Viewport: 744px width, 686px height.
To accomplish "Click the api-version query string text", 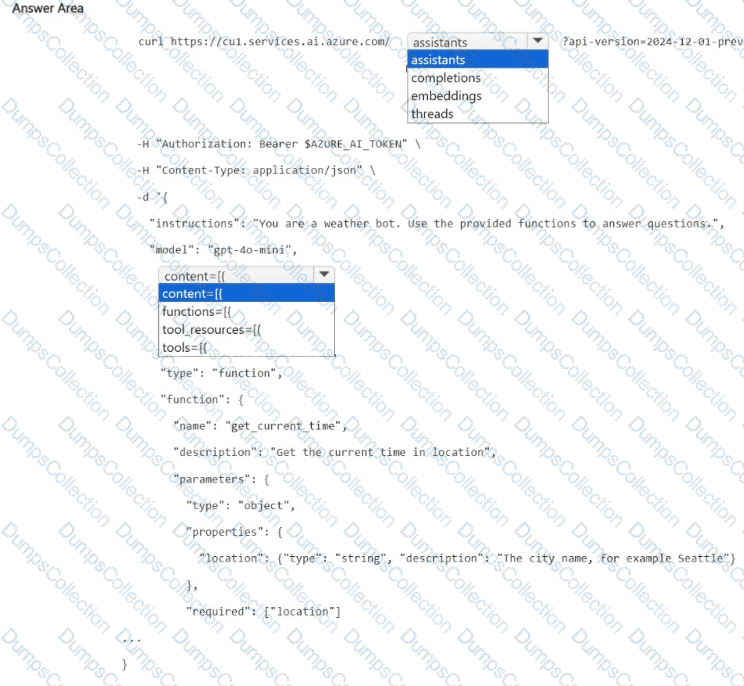I will 650,42.
